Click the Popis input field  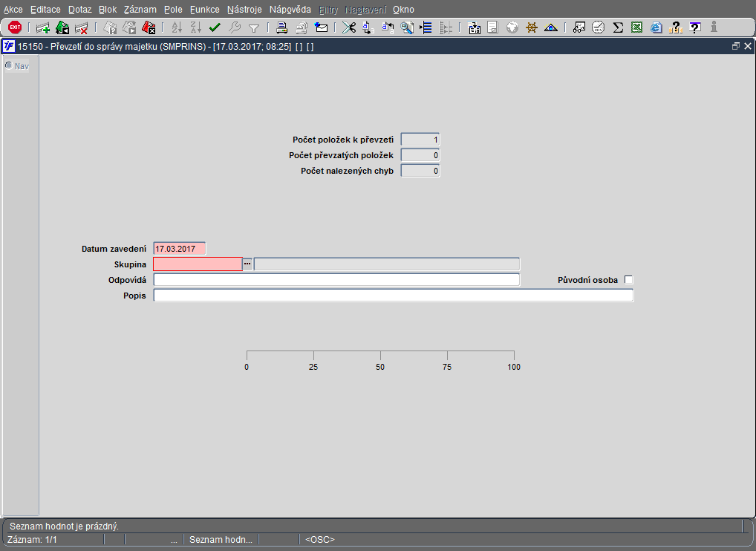pyautogui.click(x=394, y=295)
